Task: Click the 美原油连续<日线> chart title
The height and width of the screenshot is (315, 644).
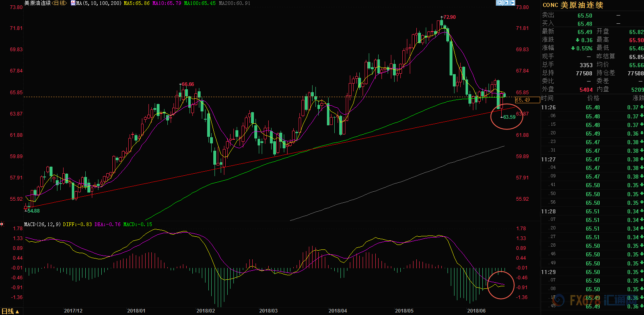Action: (x=46, y=3)
